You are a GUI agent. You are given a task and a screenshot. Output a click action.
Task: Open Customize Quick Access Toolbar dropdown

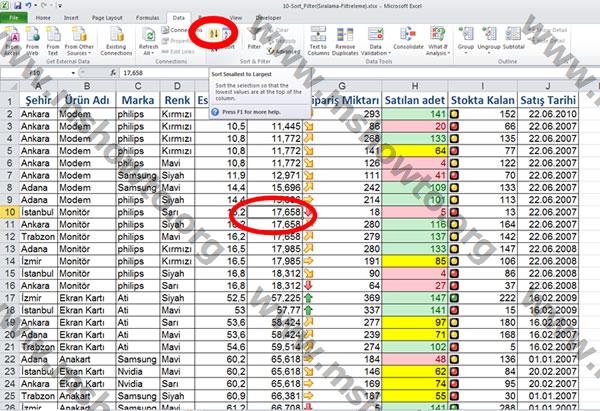(x=60, y=5)
